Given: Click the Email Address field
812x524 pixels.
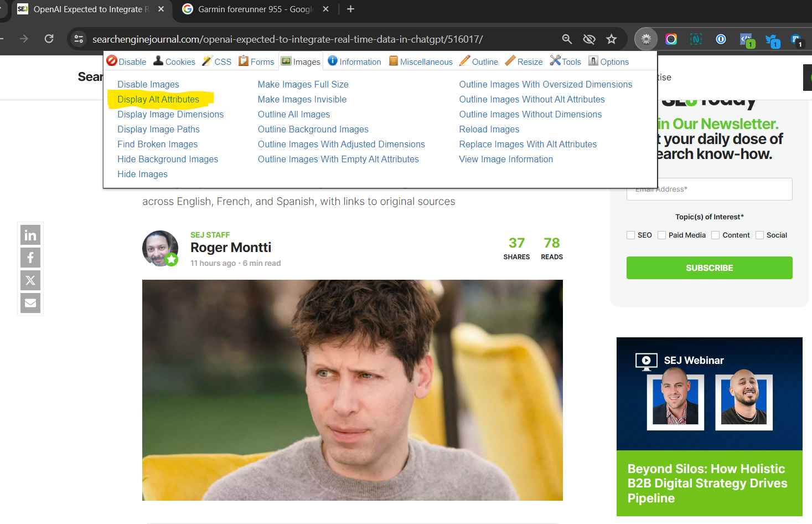Looking at the screenshot, I should (x=709, y=189).
